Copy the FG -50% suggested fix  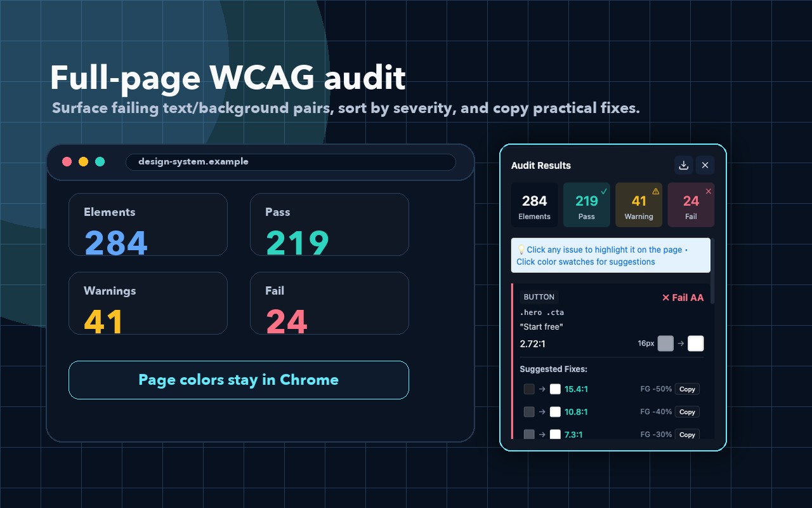(688, 389)
